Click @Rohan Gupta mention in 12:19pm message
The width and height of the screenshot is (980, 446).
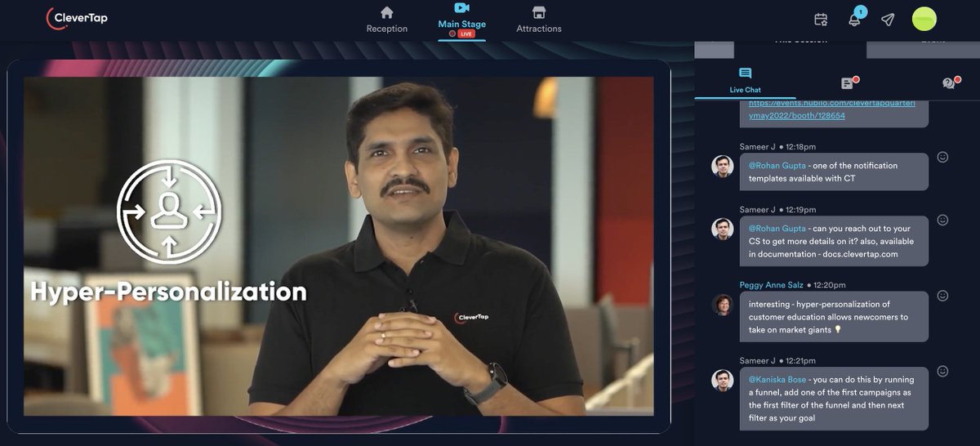tap(777, 229)
